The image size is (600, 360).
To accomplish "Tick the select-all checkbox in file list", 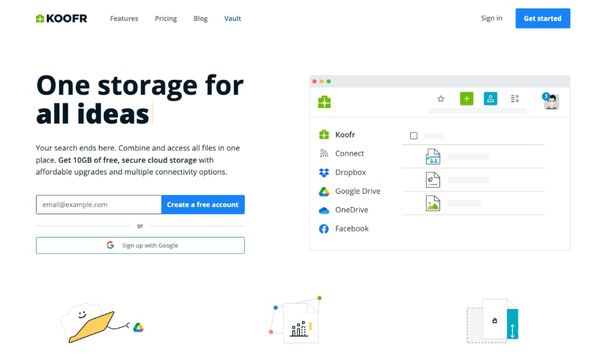I will (414, 135).
